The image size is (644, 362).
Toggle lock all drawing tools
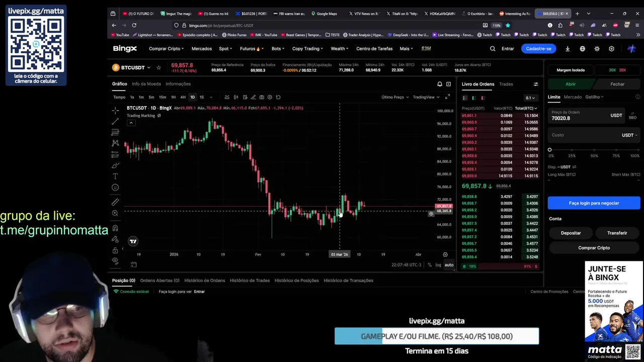coord(115,250)
